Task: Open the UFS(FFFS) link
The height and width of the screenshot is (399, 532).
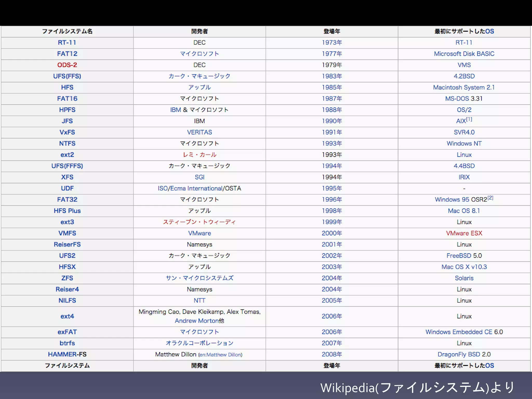Action: [67, 166]
